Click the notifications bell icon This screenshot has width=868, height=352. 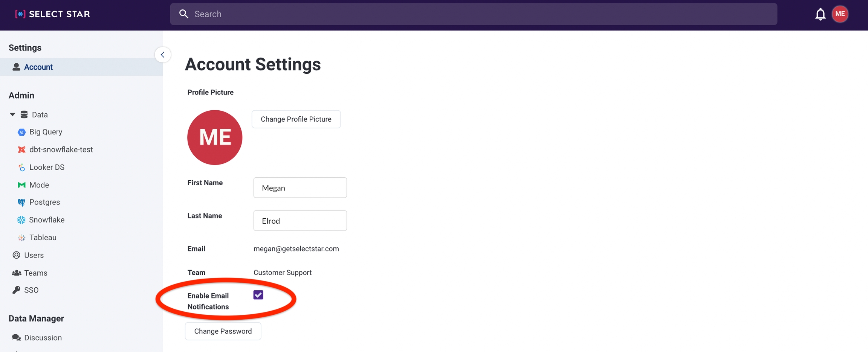(x=820, y=14)
